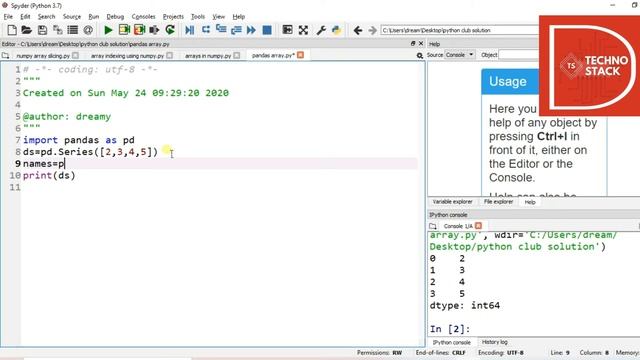Stop debugging blue square icon
This screenshot has width=640, height=360.
pos(267,30)
